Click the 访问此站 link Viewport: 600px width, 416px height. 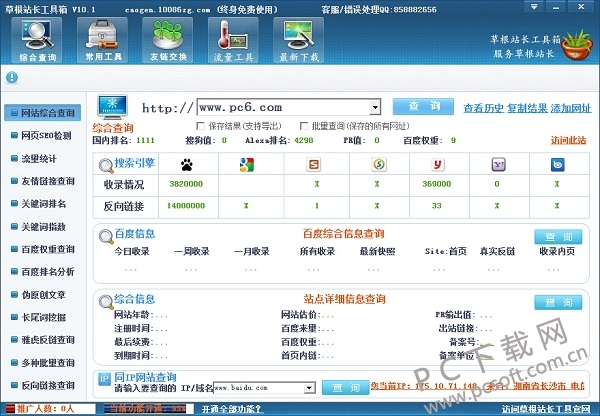568,140
